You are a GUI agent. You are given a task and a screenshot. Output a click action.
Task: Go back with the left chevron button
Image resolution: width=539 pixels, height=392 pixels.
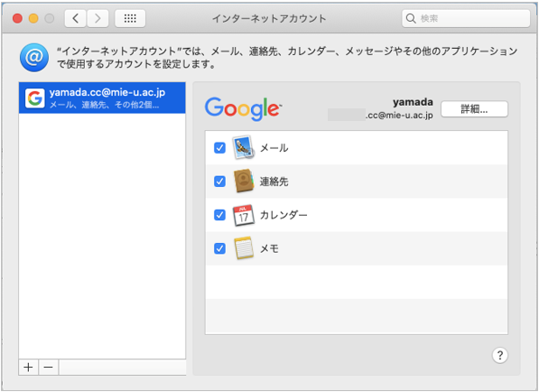(76, 18)
